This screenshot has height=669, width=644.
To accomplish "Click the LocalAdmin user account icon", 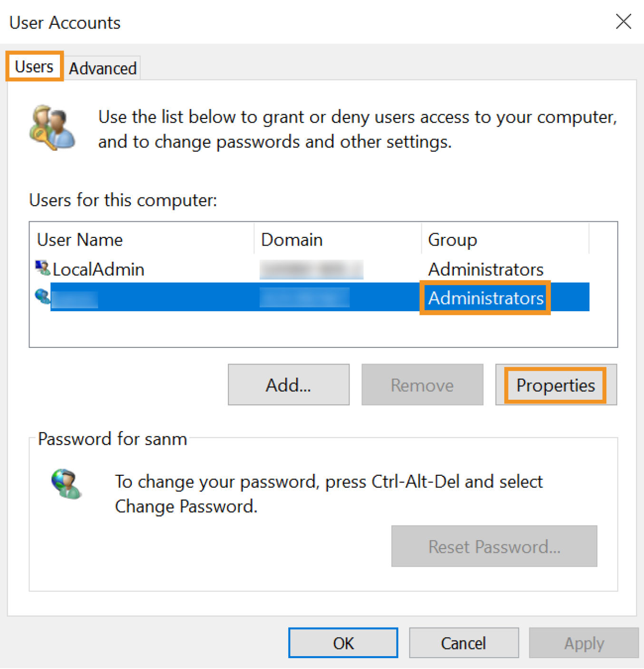I will pyautogui.click(x=42, y=268).
